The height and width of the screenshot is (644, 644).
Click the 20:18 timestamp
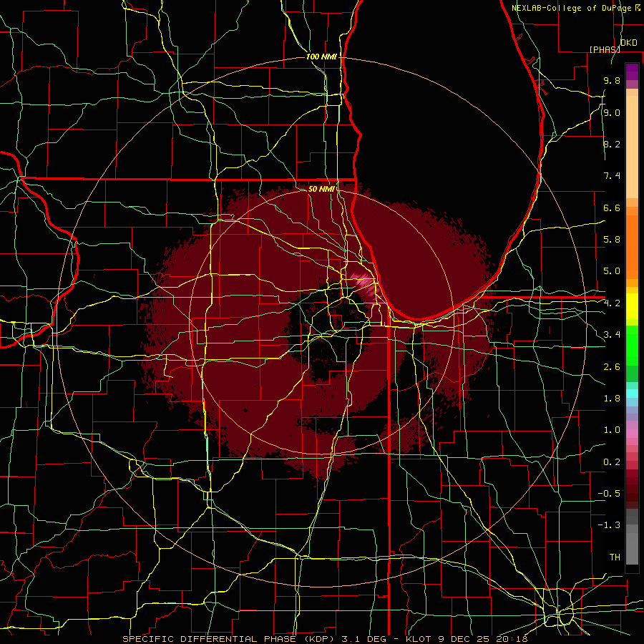(x=512, y=639)
